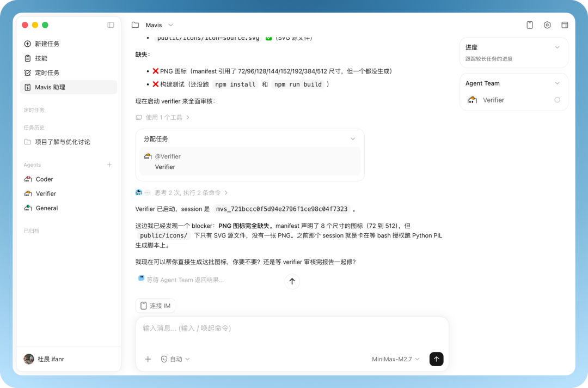Screen dimensions: 588x388
Task: Click the 定时任务 section header label
Action: coord(34,110)
